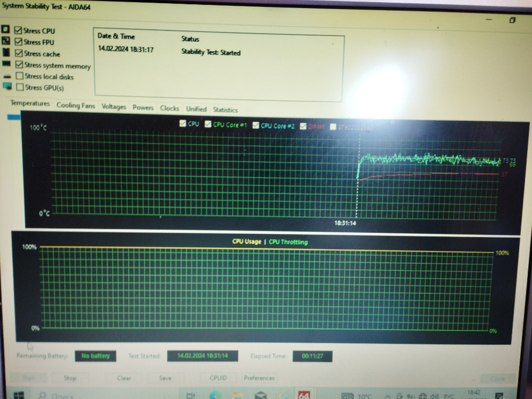Click the Stop button
The height and width of the screenshot is (399, 532).
pos(70,378)
